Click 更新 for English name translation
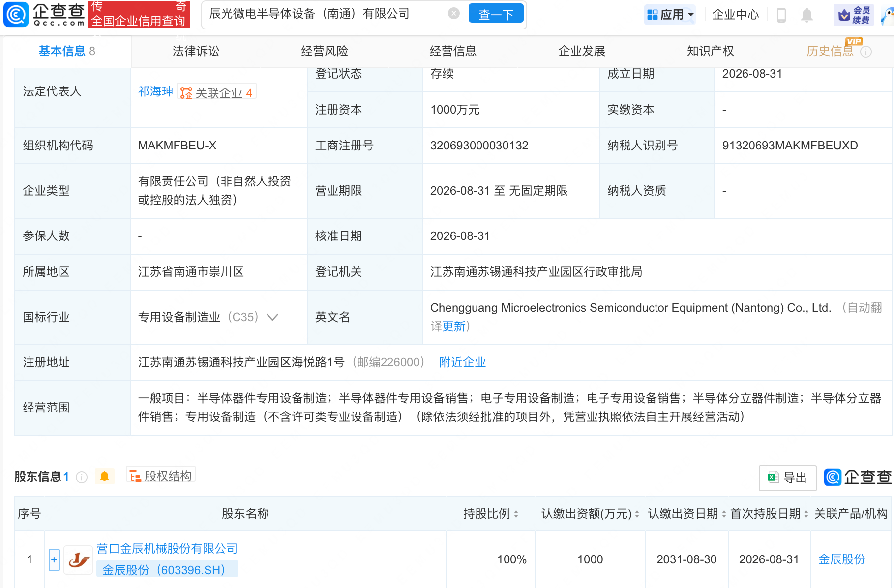 click(x=454, y=326)
